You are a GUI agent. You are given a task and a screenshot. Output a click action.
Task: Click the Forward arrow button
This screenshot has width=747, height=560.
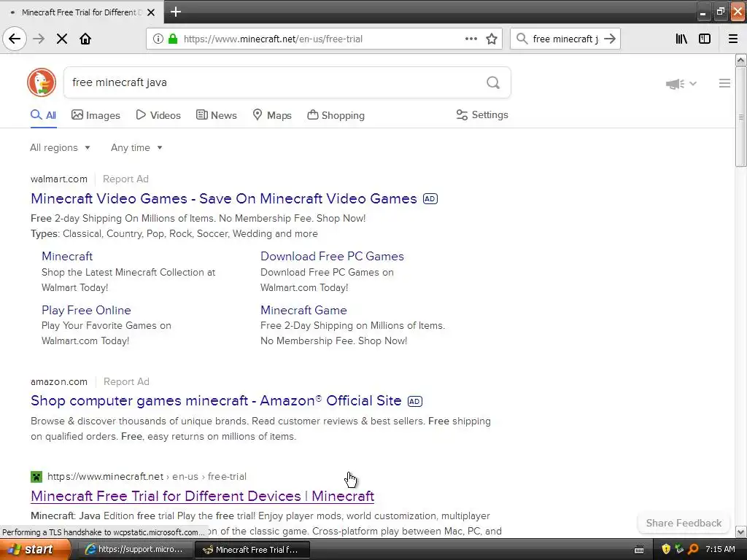pos(39,39)
